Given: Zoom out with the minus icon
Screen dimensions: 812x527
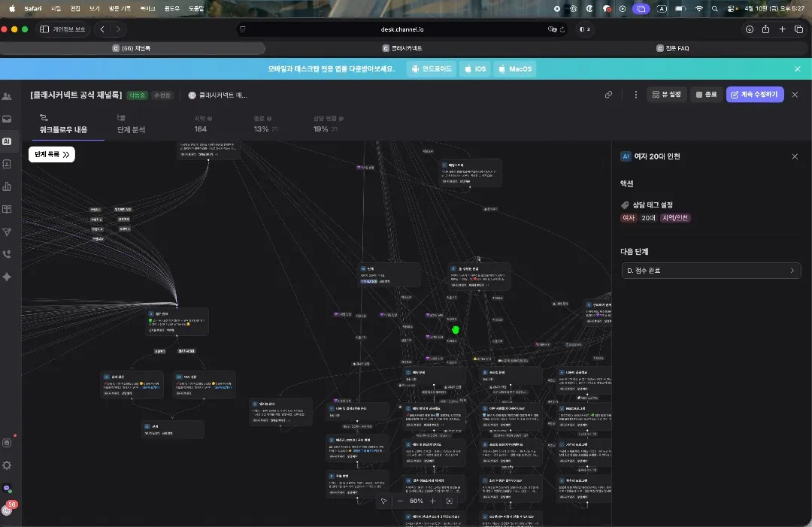Looking at the screenshot, I should click(400, 501).
